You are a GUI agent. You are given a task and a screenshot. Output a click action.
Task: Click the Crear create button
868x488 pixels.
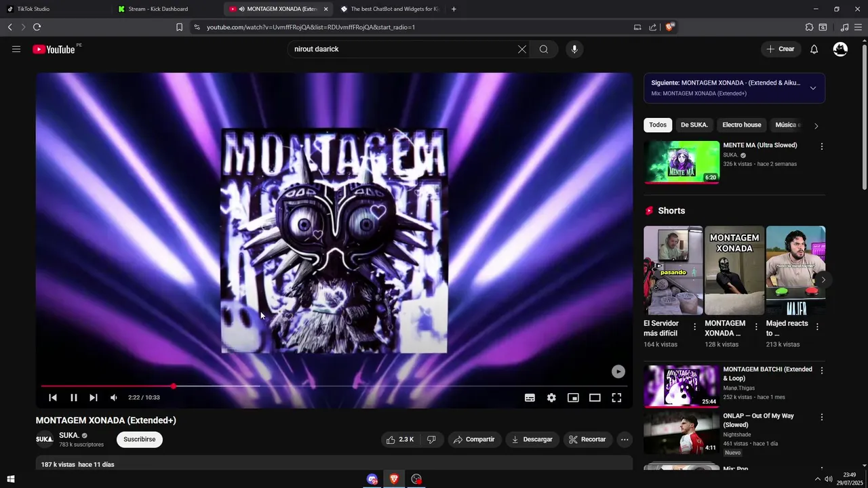pyautogui.click(x=780, y=49)
